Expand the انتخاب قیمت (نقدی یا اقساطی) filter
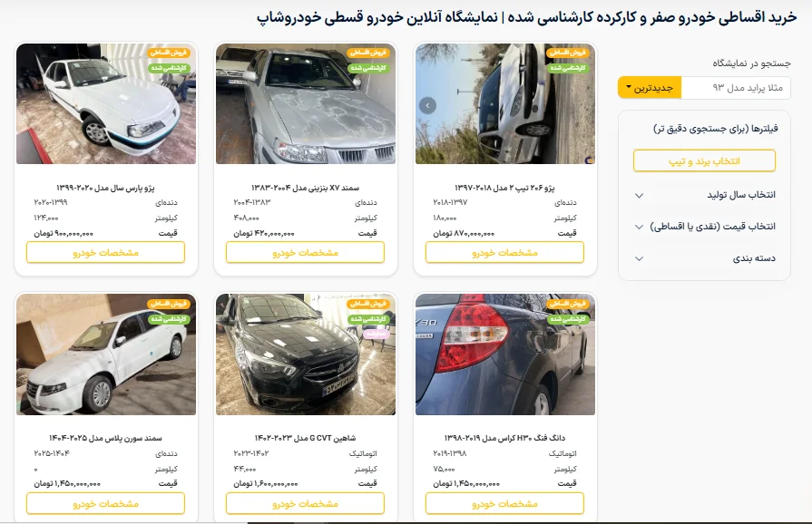This screenshot has width=812, height=524. [x=704, y=227]
